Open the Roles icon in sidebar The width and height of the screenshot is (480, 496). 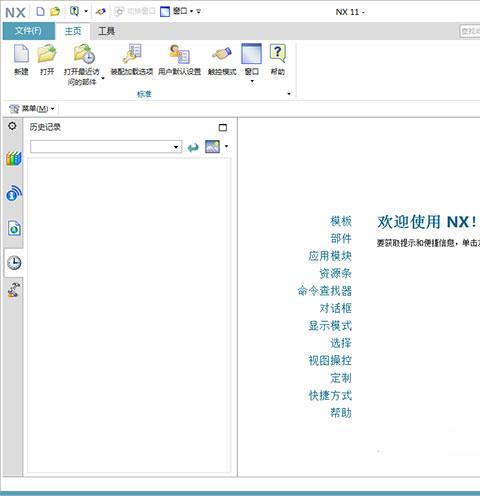[x=14, y=290]
